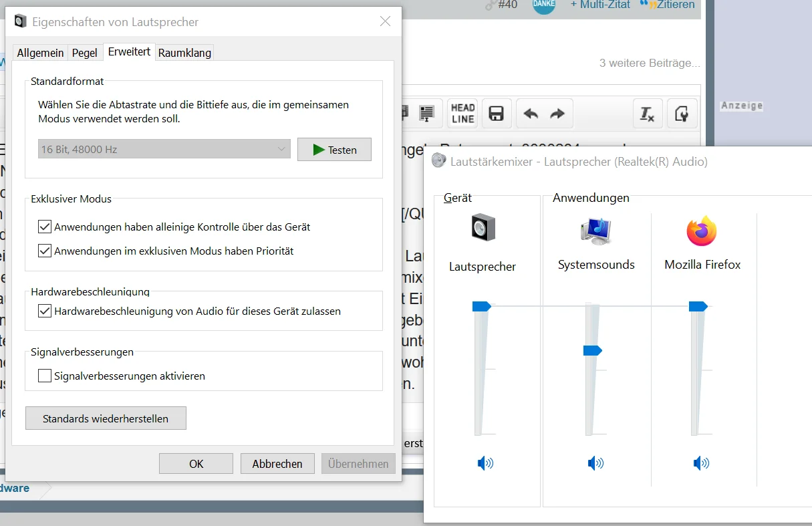Click the '+ Multi-Zitat' link on forum

600,5
